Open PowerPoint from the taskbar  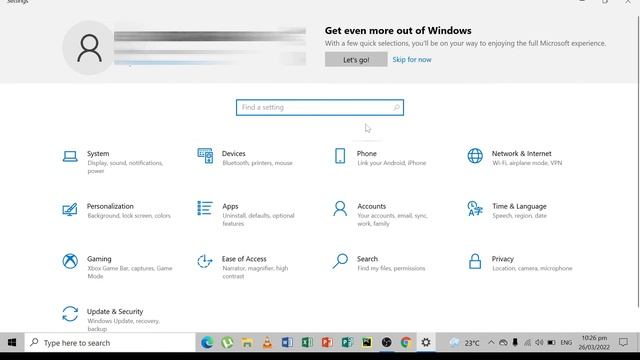(327, 342)
